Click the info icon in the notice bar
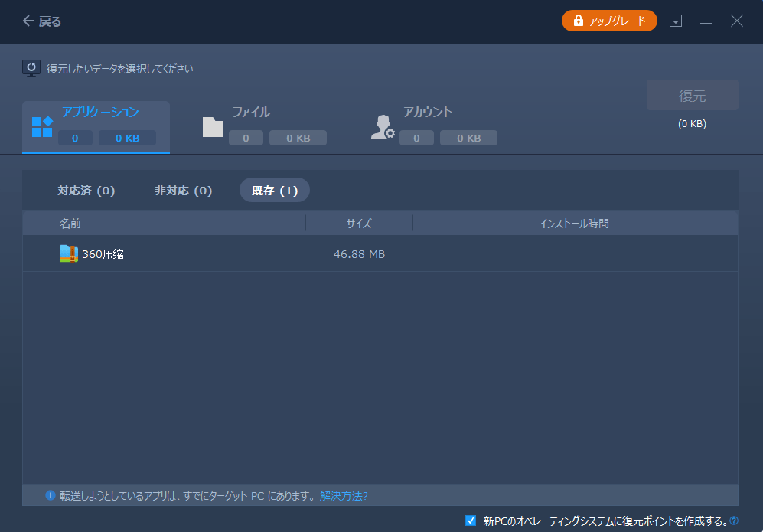The width and height of the screenshot is (763, 532). coord(51,496)
